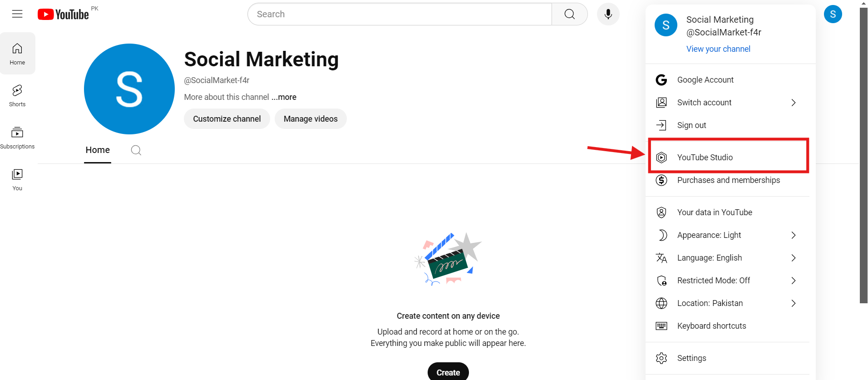Click the Purchases dollar icon

pos(661,180)
